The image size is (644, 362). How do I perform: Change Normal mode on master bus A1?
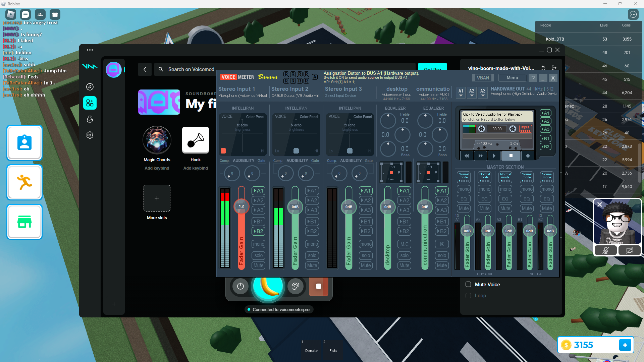click(464, 177)
